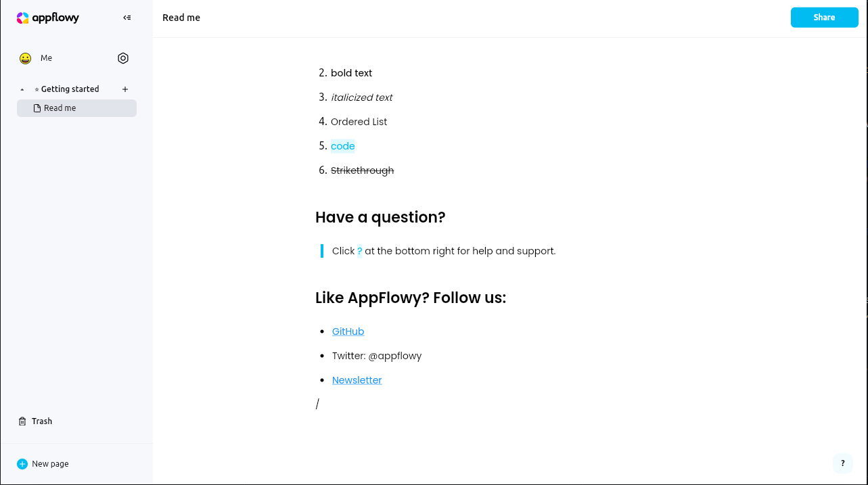
Task: Select the Read me page in sidebar
Action: (60, 108)
